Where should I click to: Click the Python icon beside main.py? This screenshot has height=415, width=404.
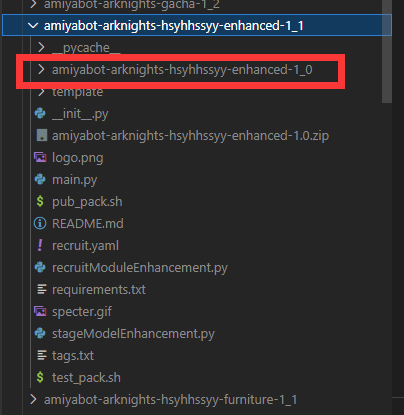40,179
